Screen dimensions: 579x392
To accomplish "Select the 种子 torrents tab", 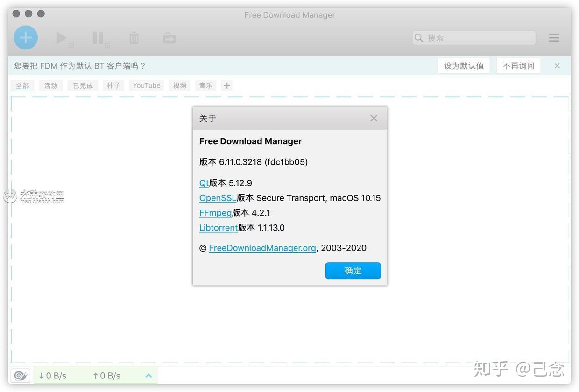I will tap(113, 85).
